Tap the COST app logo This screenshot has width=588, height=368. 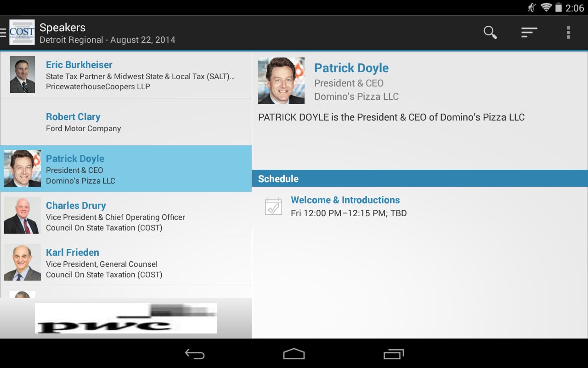(22, 32)
